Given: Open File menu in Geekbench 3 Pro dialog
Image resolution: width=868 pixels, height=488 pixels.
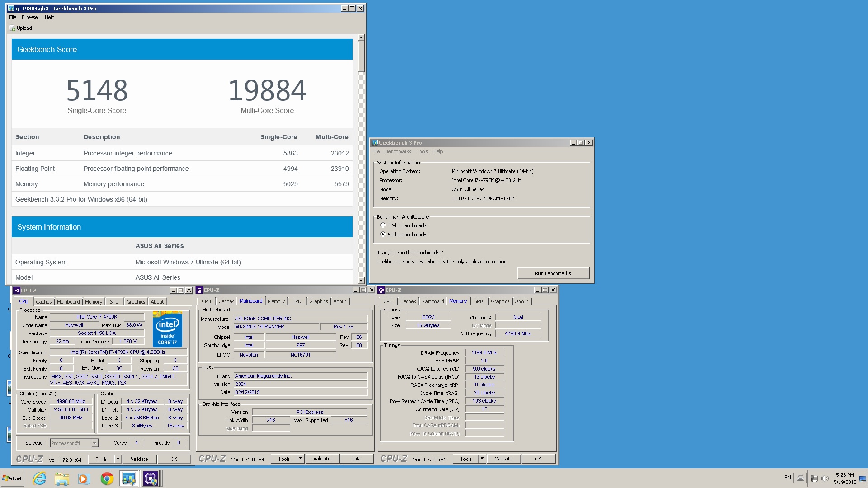Looking at the screenshot, I should (x=376, y=151).
